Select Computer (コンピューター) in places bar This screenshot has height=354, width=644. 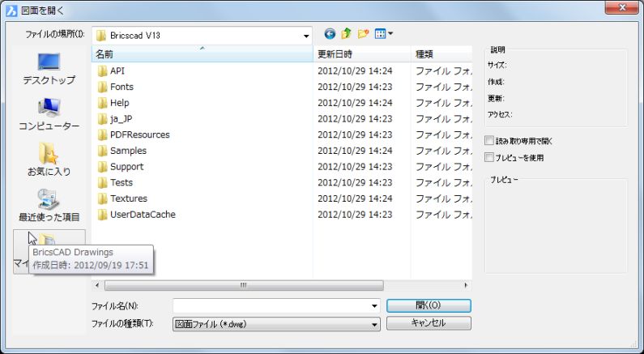49,114
